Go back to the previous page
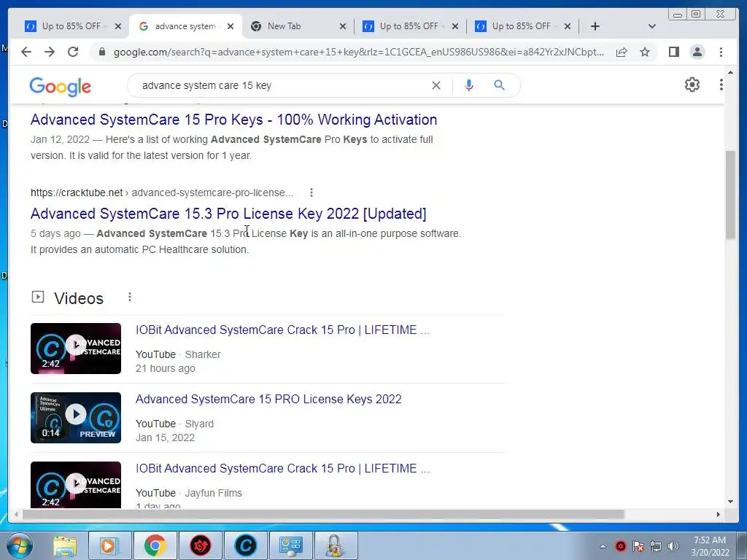Screen dimensions: 747x560 [26, 52]
